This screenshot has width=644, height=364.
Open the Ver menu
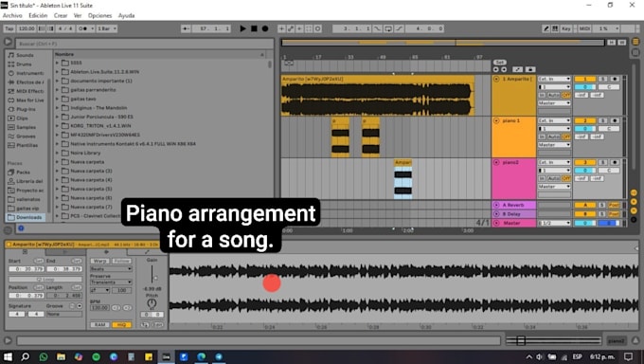click(78, 15)
